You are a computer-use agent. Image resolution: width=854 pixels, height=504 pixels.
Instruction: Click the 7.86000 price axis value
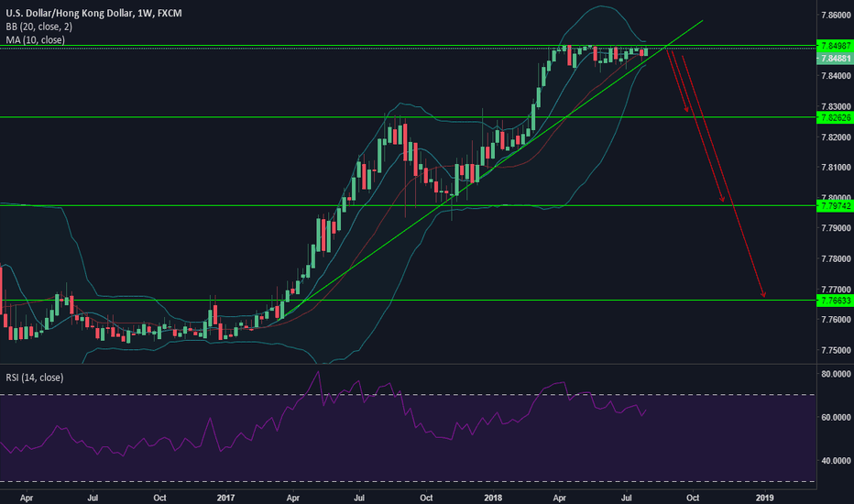click(836, 16)
